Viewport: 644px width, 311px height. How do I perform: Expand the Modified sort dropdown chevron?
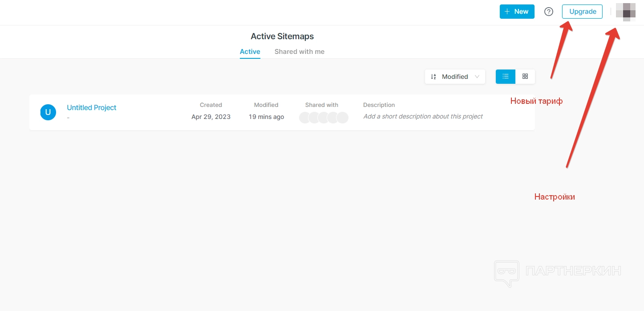pos(477,77)
